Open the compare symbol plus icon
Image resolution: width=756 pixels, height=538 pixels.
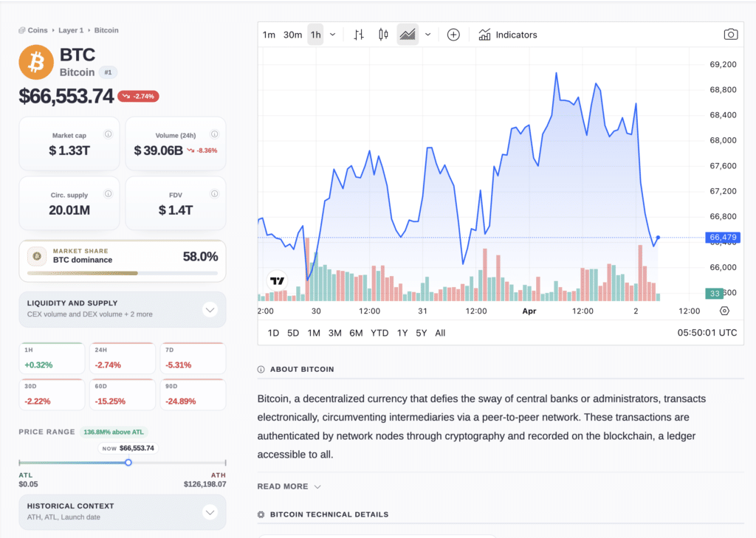(453, 34)
